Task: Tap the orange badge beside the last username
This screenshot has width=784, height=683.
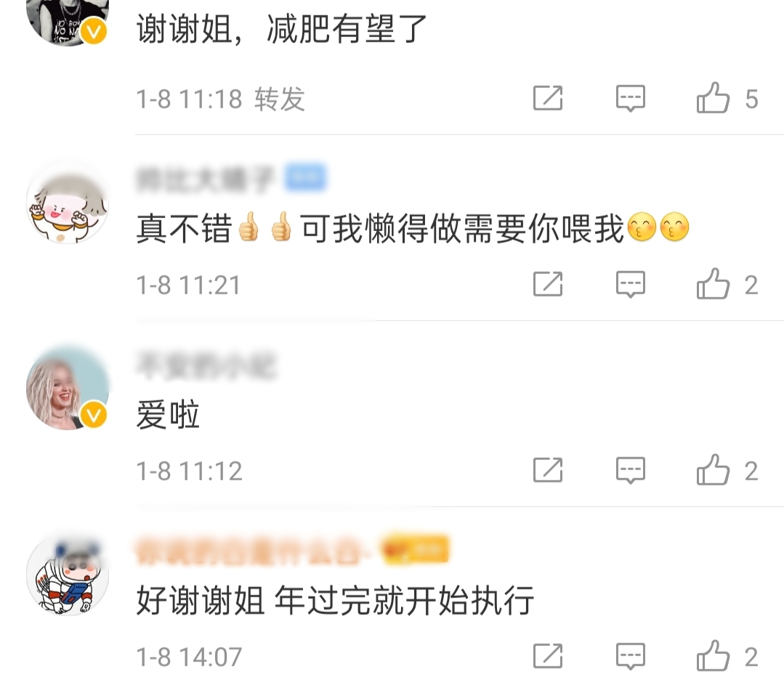Action: 415,549
